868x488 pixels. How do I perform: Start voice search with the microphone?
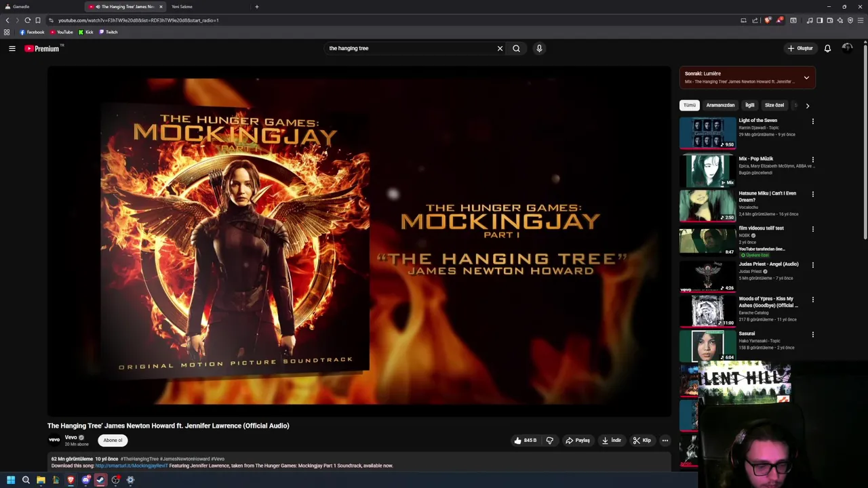click(x=539, y=48)
